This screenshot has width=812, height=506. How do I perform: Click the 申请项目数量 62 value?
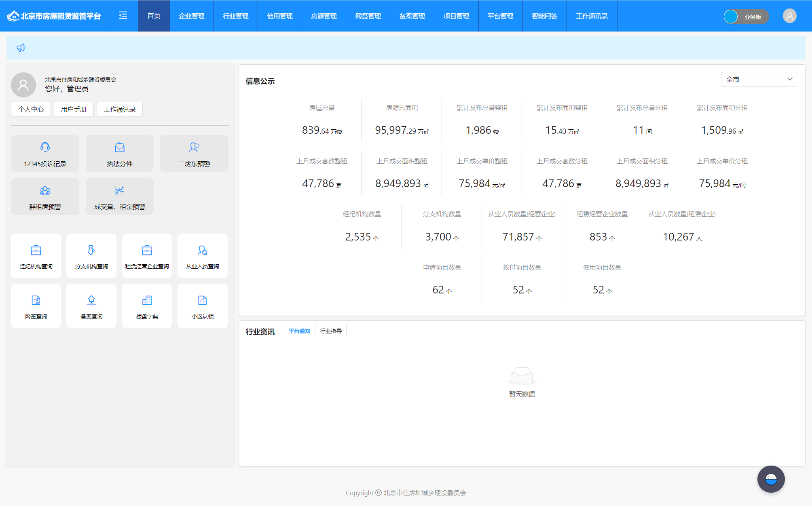point(442,290)
